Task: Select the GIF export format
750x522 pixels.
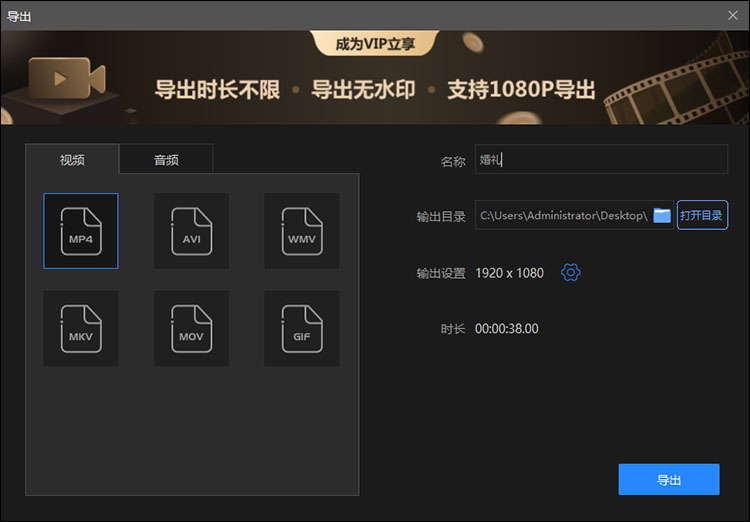Action: (302, 328)
